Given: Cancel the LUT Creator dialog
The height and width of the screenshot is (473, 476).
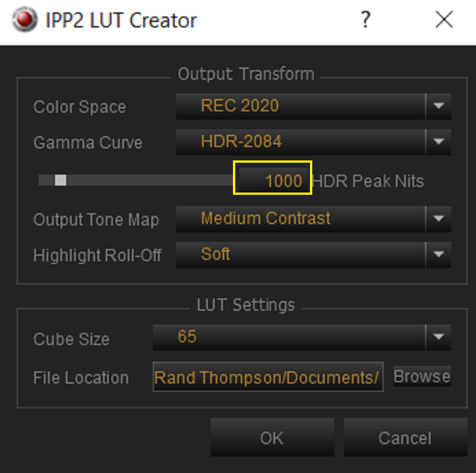Looking at the screenshot, I should click(x=405, y=437).
